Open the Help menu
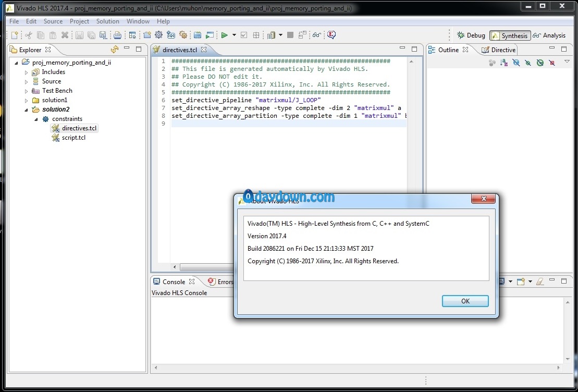The width and height of the screenshot is (578, 392). pyautogui.click(x=163, y=21)
